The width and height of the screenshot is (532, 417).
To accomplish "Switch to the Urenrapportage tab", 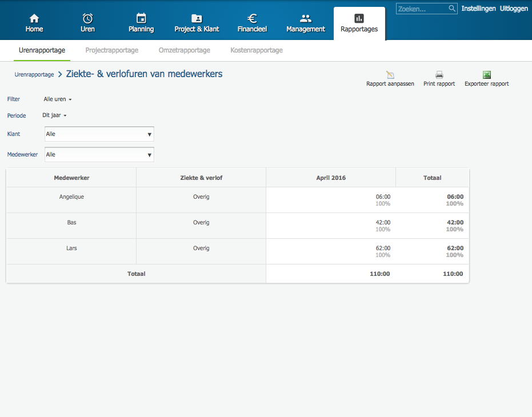I will pyautogui.click(x=42, y=50).
